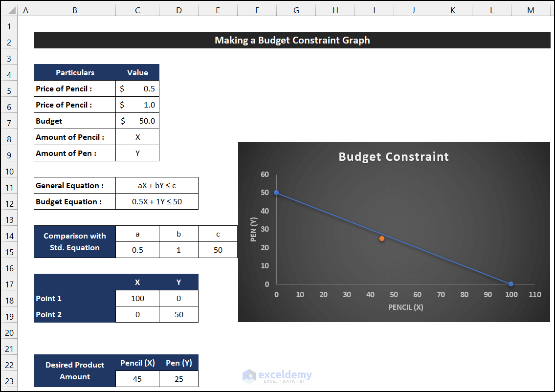Select column C header

[x=137, y=10]
